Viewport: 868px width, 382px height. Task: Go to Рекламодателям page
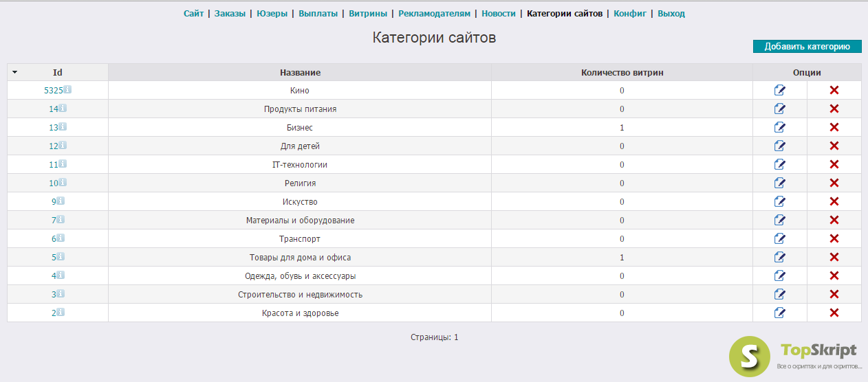(x=435, y=13)
